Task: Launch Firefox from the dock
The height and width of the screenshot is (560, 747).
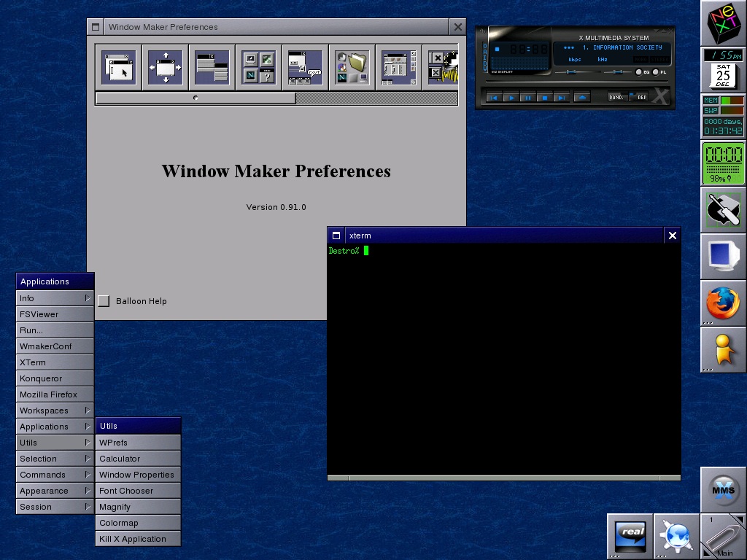Action: [723, 303]
